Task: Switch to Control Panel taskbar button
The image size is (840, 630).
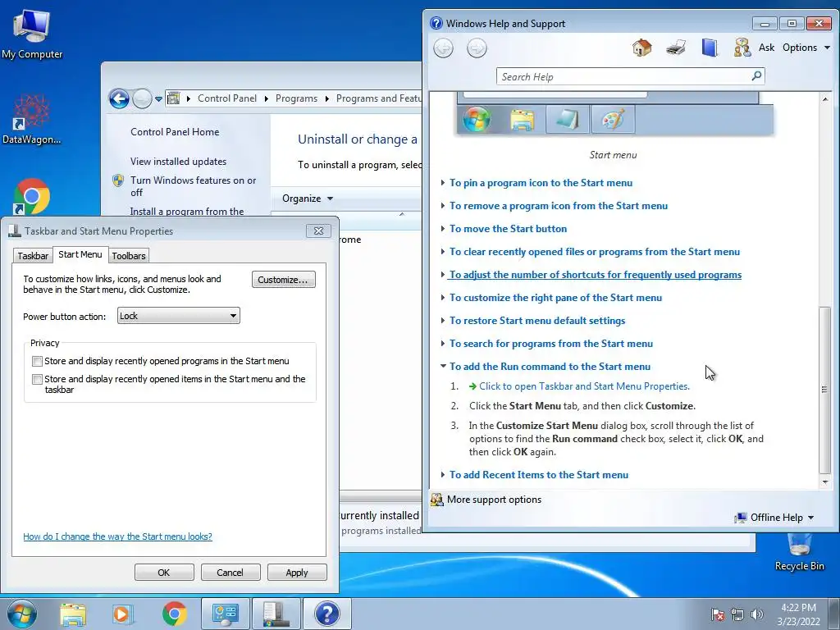Action: point(225,614)
